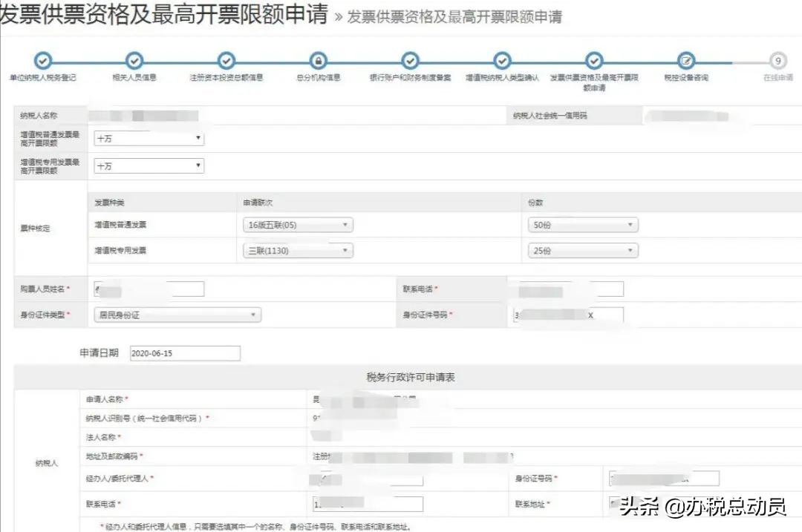Viewport: 802px width, 532px height.
Task: Expand the 增值税专用发票最高开票限额 dropdown
Action: pyautogui.click(x=147, y=165)
